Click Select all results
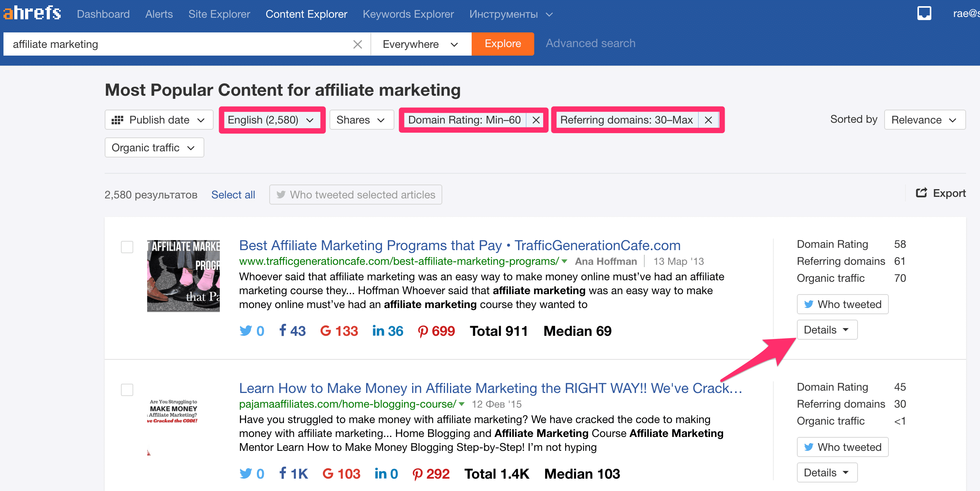 233,195
